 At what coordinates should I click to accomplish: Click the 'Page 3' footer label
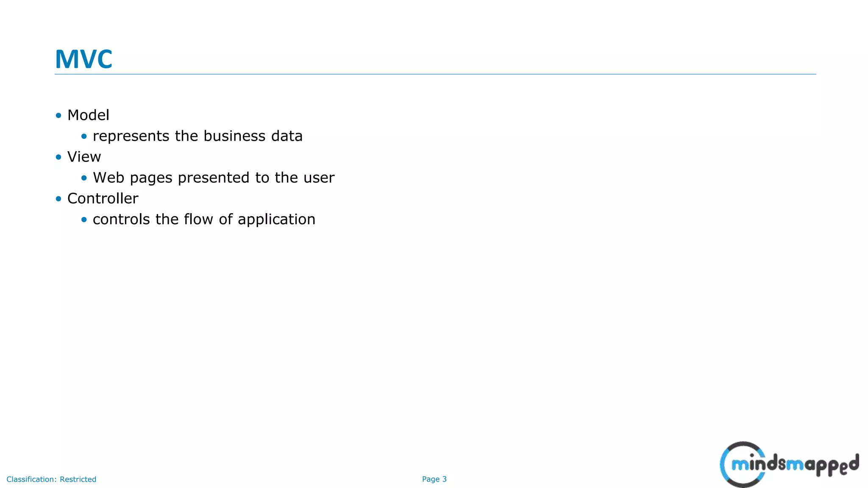click(434, 479)
